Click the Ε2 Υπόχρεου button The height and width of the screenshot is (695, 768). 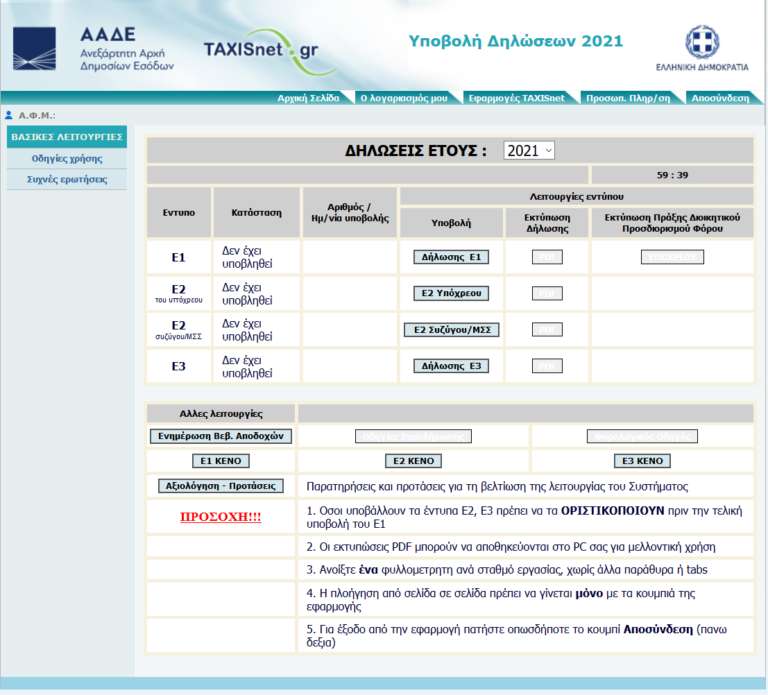click(x=451, y=293)
